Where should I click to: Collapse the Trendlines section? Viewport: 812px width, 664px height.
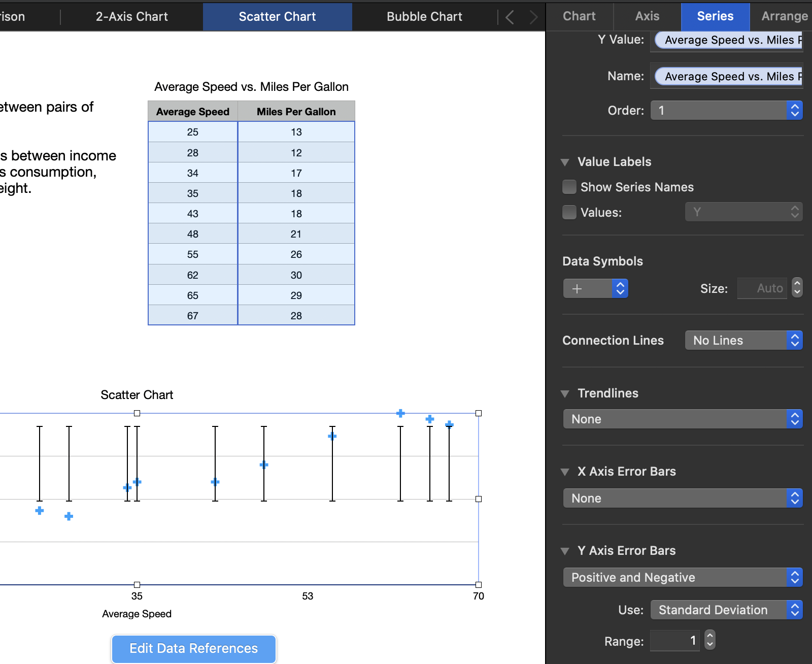[x=565, y=394]
